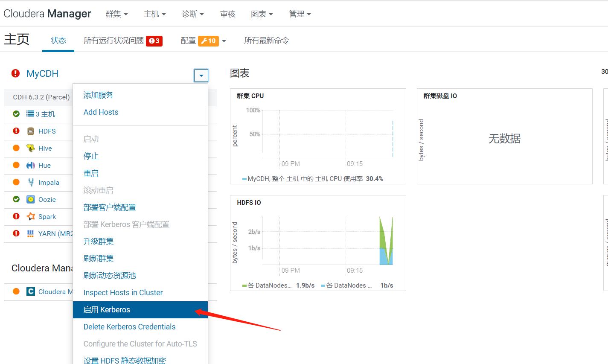Click the YARN service icon
The image size is (608, 364).
(x=31, y=233)
